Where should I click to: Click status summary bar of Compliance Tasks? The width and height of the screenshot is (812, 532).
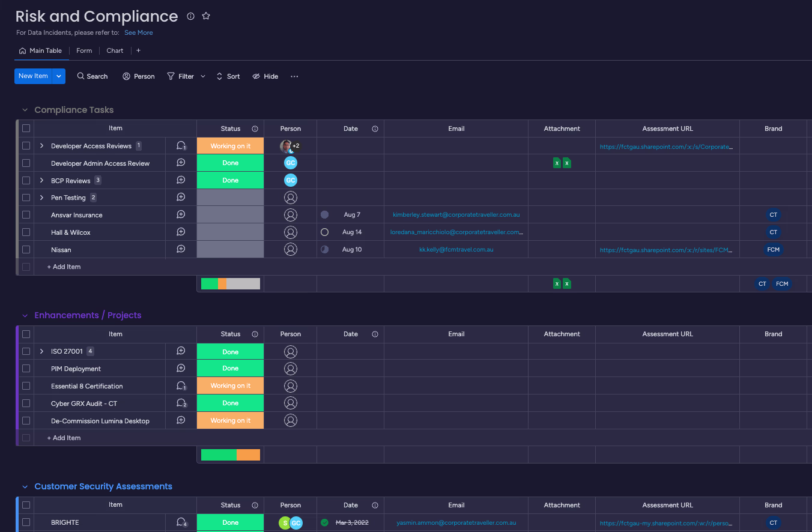[231, 284]
